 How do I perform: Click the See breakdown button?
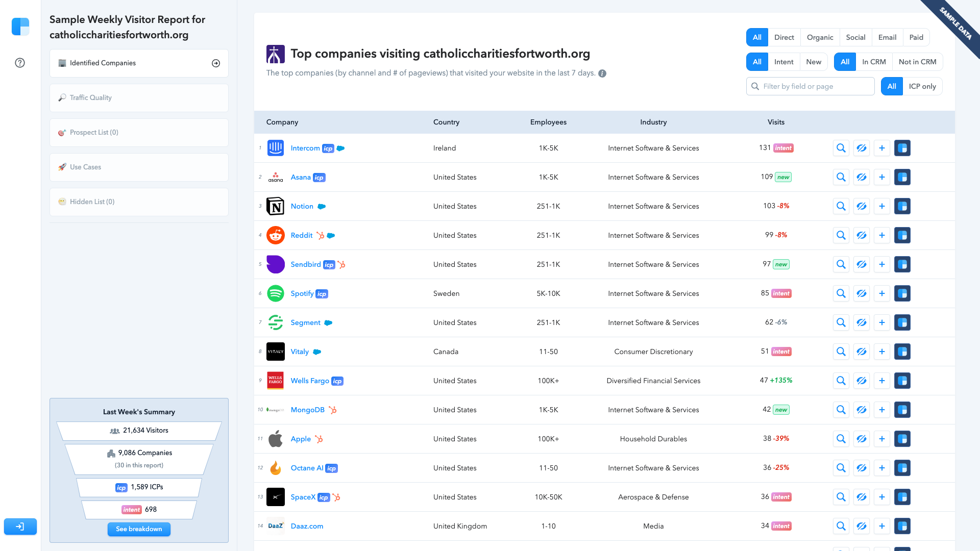click(x=139, y=529)
